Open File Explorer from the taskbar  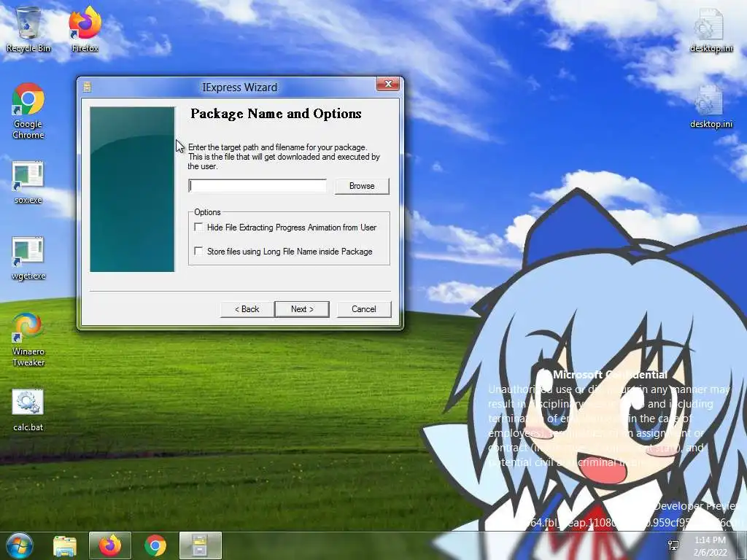coord(65,545)
